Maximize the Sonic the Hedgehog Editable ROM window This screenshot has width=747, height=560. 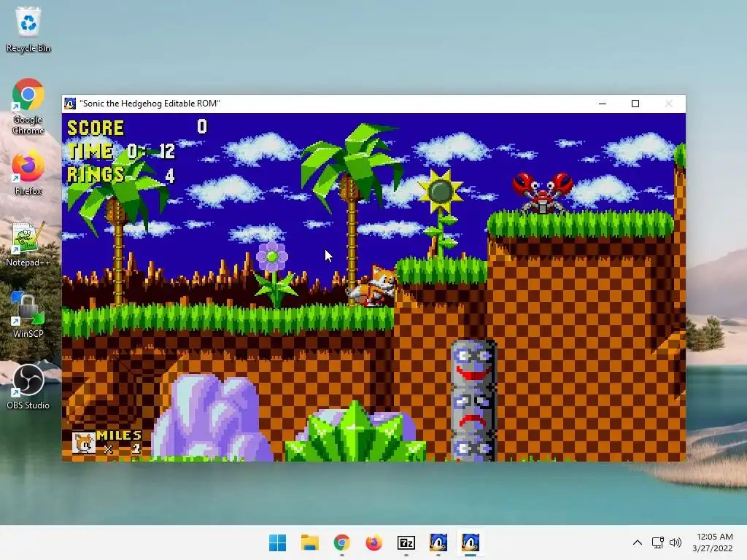pos(635,104)
